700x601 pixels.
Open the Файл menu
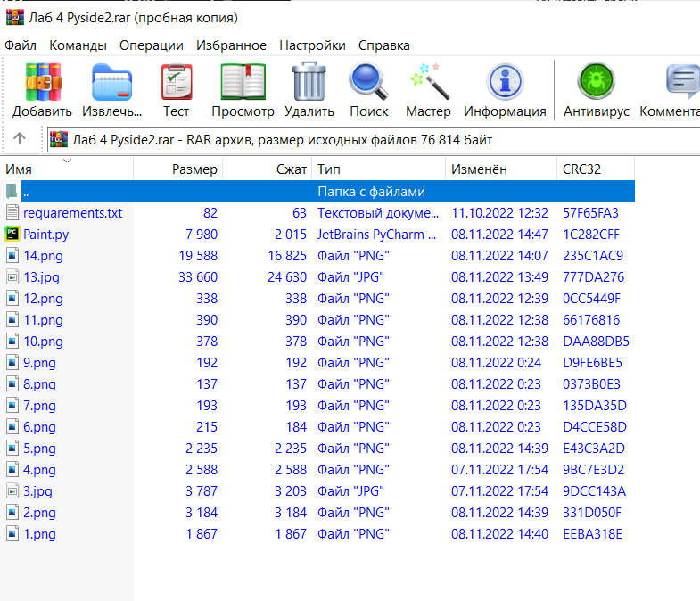click(x=21, y=45)
